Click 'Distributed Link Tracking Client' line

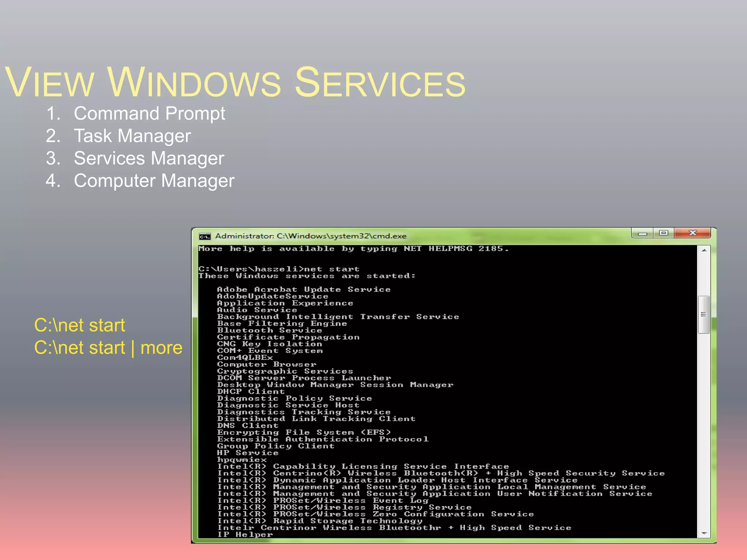click(316, 419)
